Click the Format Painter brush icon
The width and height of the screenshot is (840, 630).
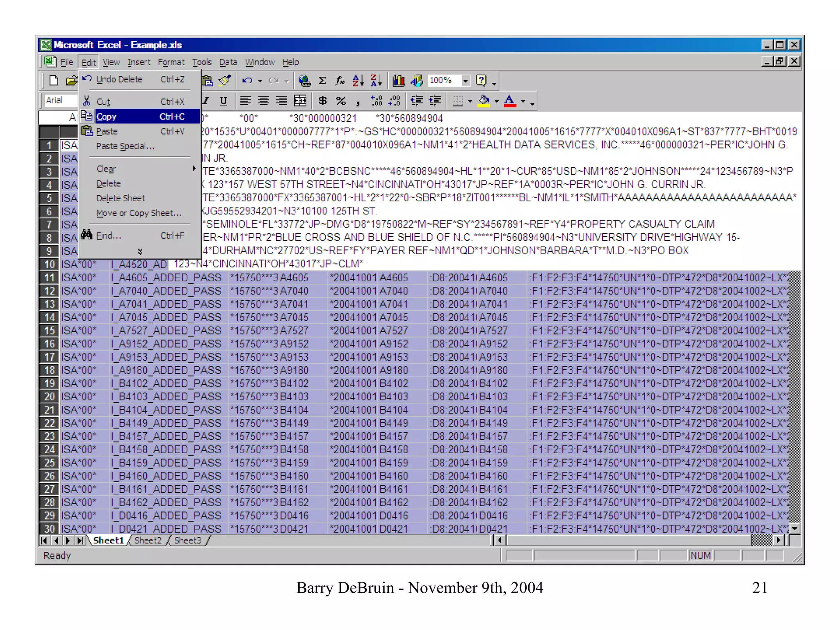225,80
